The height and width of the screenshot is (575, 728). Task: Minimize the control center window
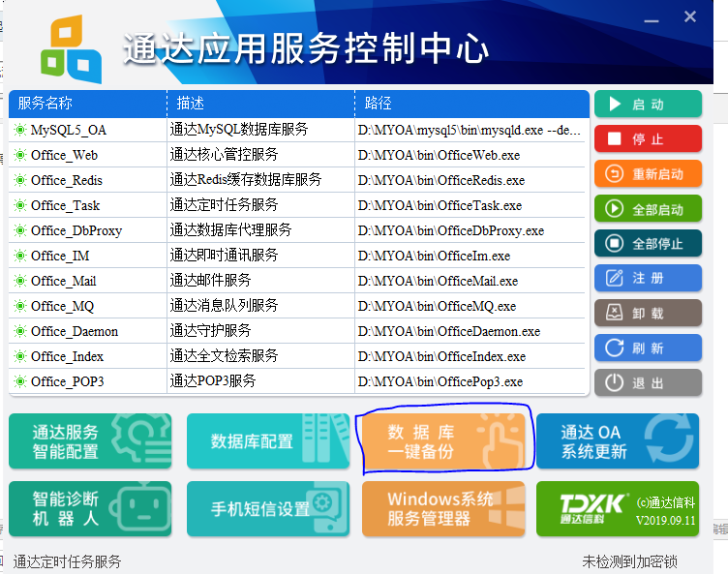[651, 21]
